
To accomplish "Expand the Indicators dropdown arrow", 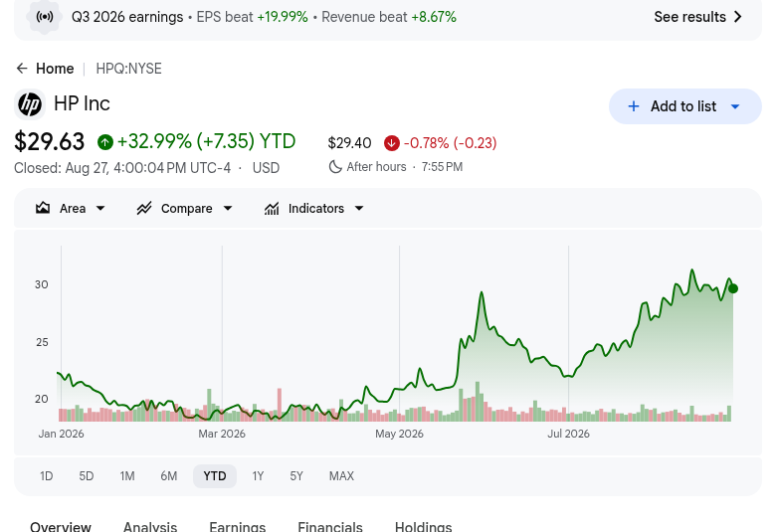I will pos(359,209).
